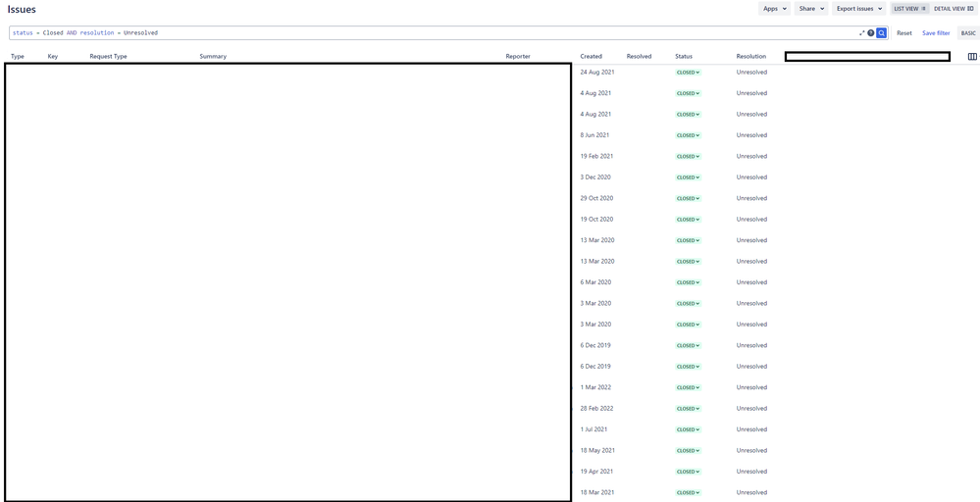
Task: Click Unresolved in the 8 Jun 2021 row
Action: coord(751,135)
